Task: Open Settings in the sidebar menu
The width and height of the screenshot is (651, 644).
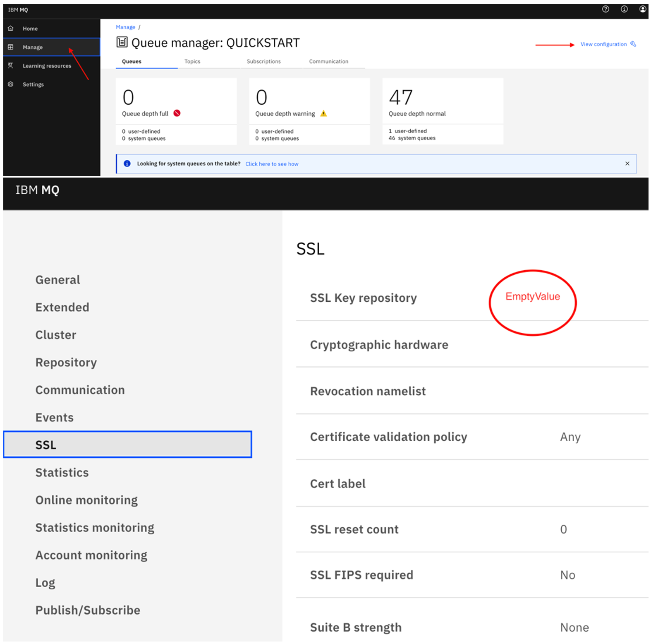Action: tap(52, 84)
